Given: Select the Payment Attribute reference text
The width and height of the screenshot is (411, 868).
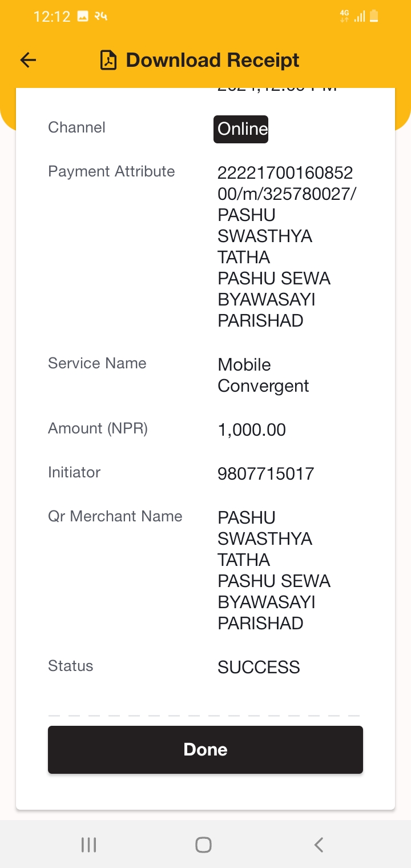Looking at the screenshot, I should 287,247.
